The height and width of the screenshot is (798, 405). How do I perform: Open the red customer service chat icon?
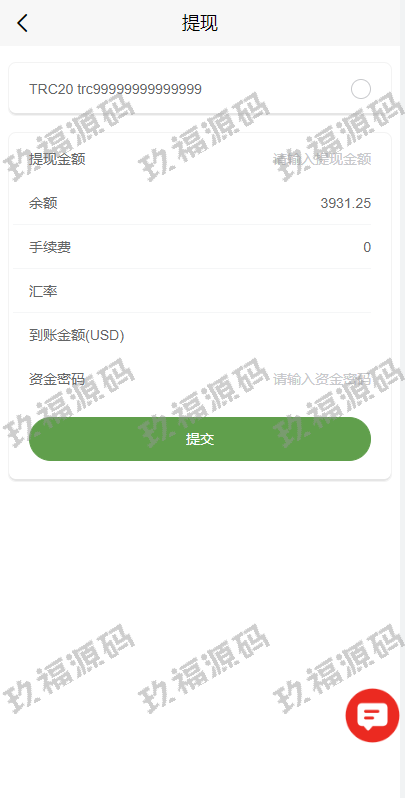(x=372, y=716)
